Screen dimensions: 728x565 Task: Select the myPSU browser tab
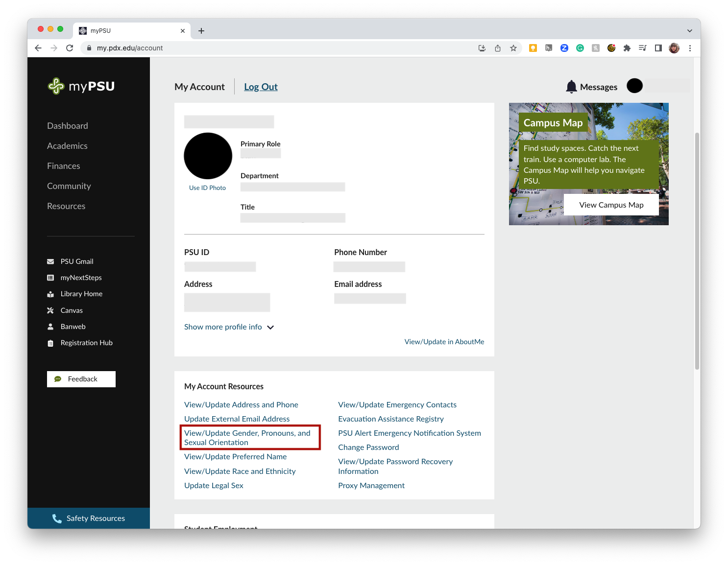[x=132, y=31]
